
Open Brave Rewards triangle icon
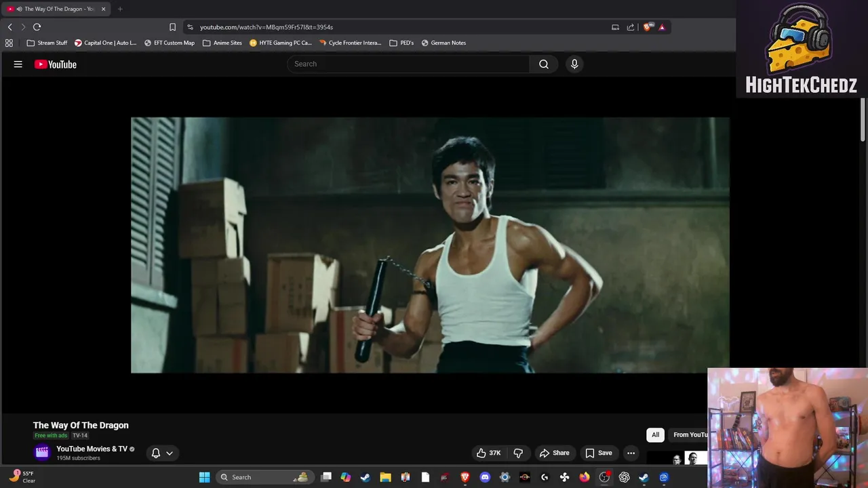(x=662, y=27)
